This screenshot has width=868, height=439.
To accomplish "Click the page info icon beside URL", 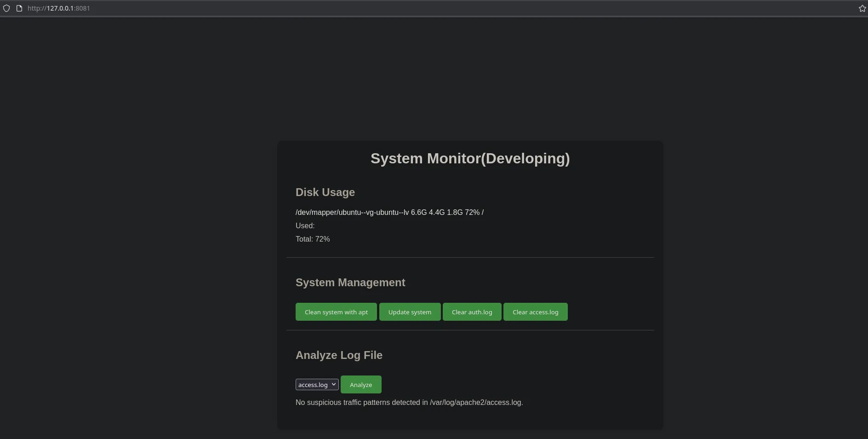I will (x=19, y=8).
